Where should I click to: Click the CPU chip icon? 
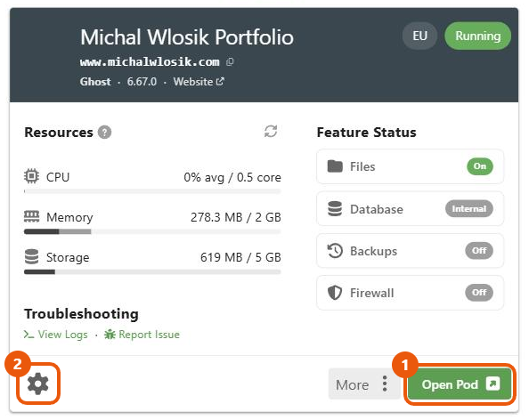coord(31,176)
